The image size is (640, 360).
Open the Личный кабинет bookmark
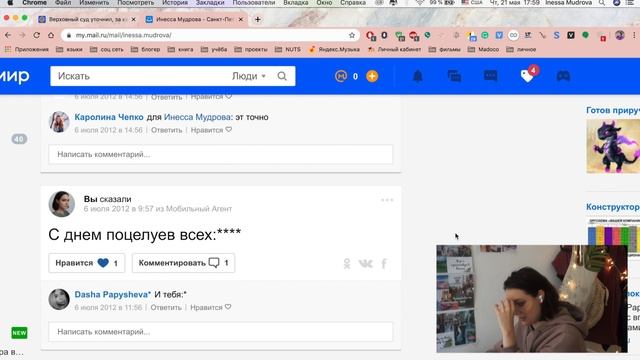(x=394, y=49)
